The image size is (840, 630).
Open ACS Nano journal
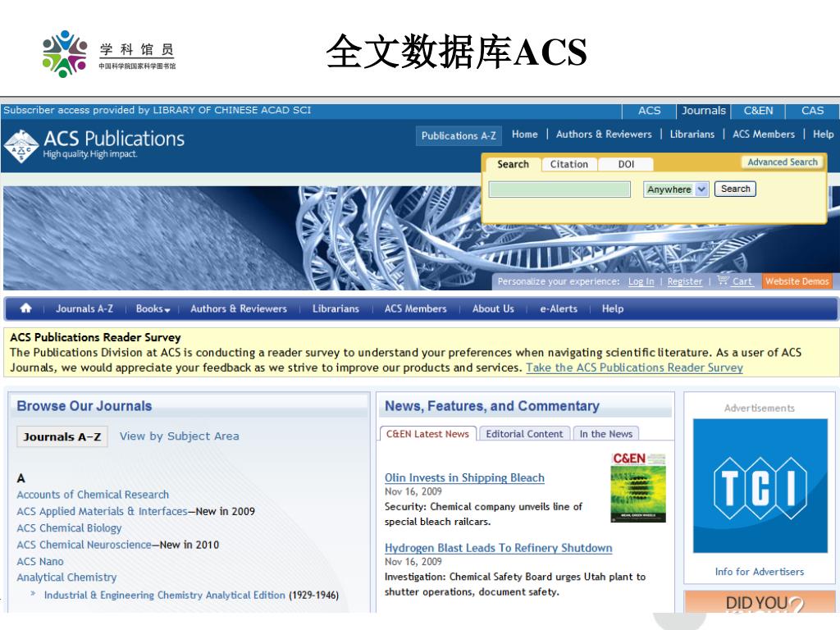(39, 561)
